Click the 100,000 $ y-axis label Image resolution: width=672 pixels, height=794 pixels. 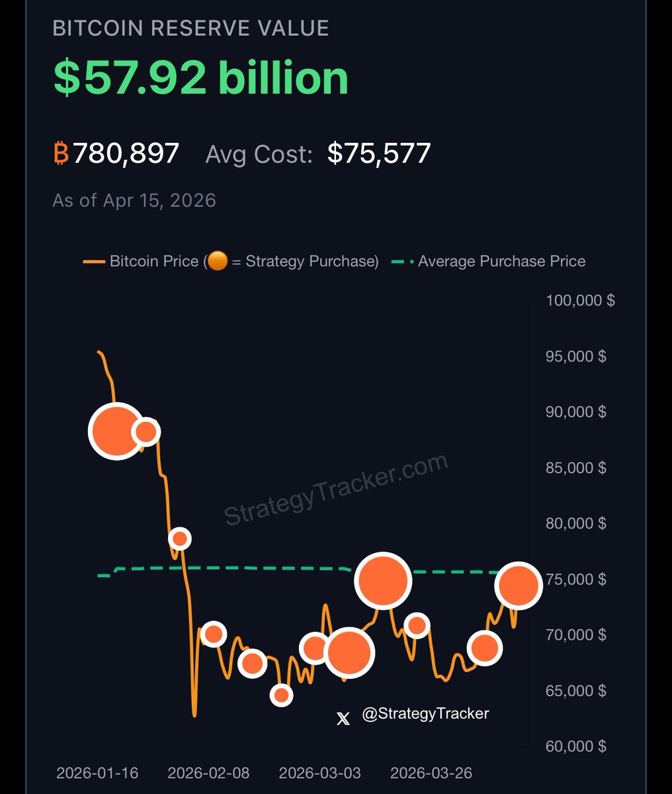(580, 300)
